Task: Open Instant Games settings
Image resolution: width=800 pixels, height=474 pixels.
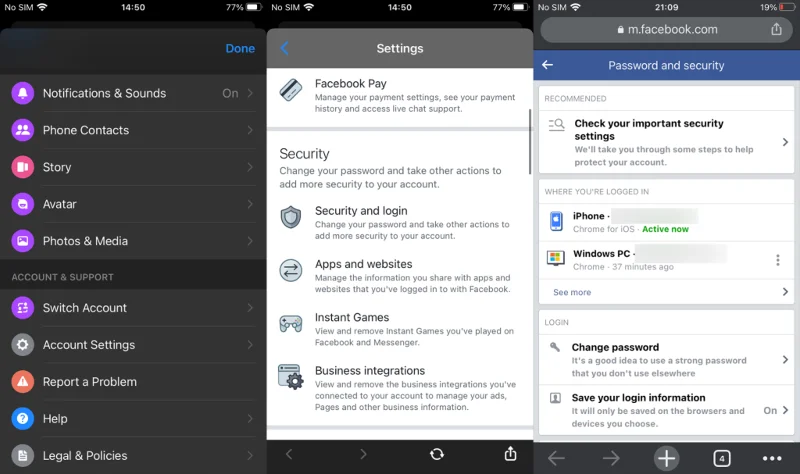Action: point(400,329)
